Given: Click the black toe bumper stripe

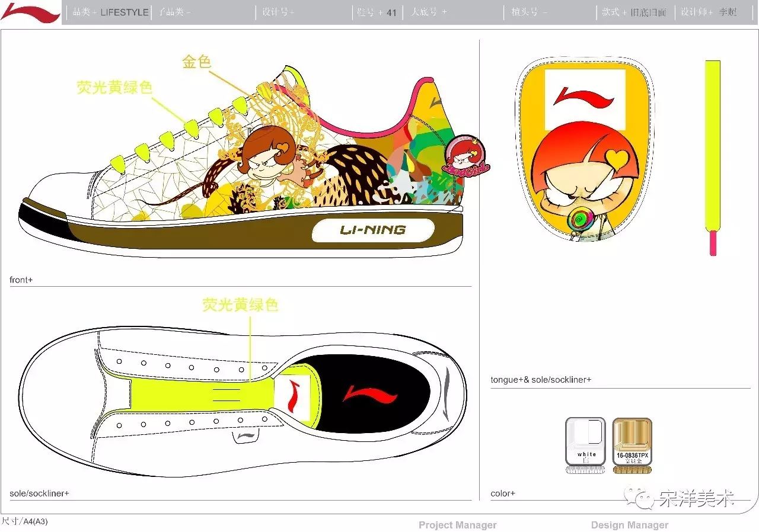Looking at the screenshot, I should pyautogui.click(x=43, y=221).
